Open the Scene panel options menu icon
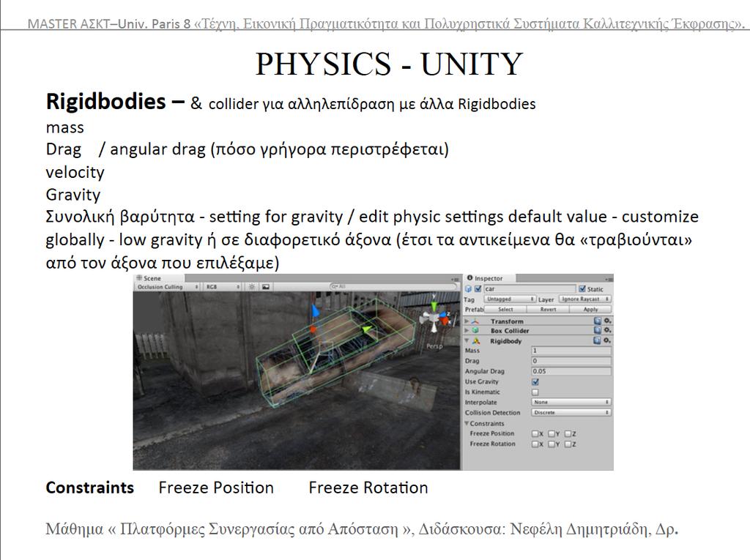 (455, 279)
